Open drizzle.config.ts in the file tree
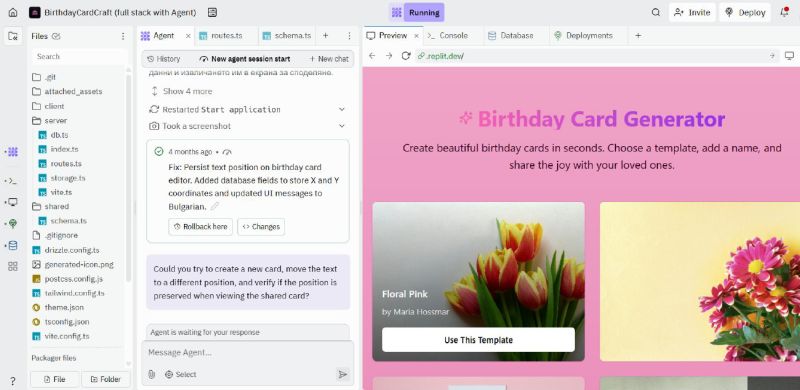This screenshot has width=800, height=390. point(72,250)
